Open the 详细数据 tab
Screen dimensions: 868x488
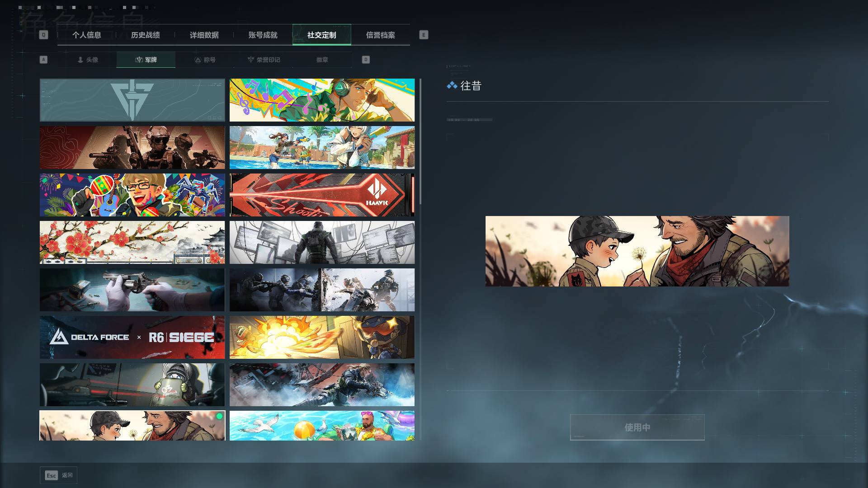pyautogui.click(x=204, y=35)
